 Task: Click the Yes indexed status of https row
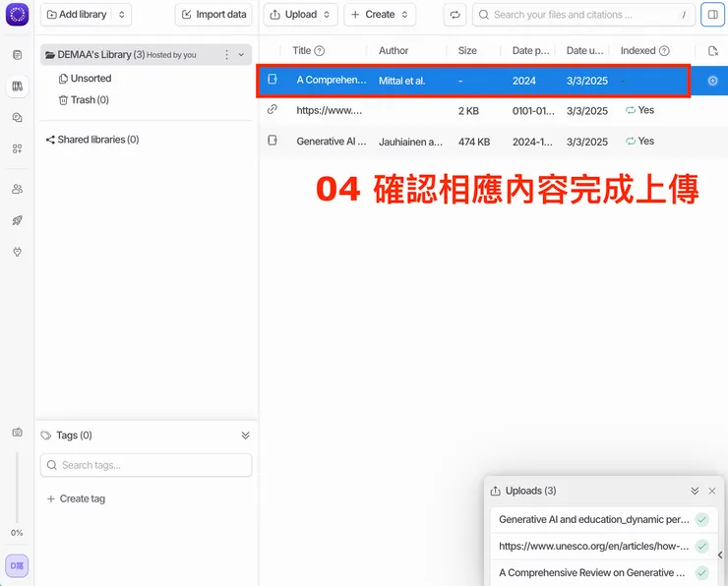(x=639, y=110)
